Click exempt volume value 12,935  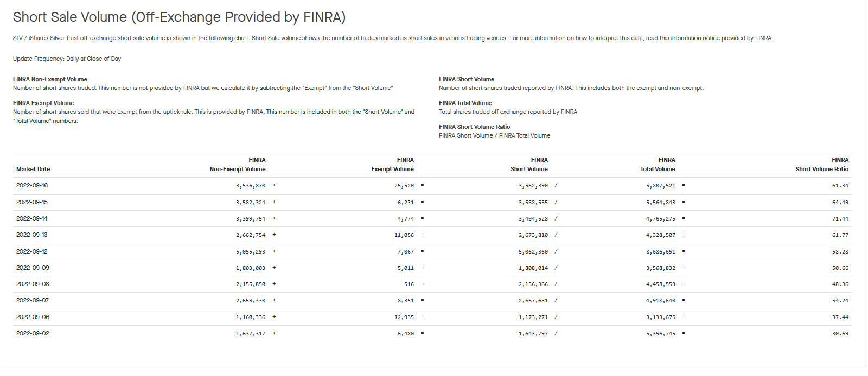click(x=404, y=317)
